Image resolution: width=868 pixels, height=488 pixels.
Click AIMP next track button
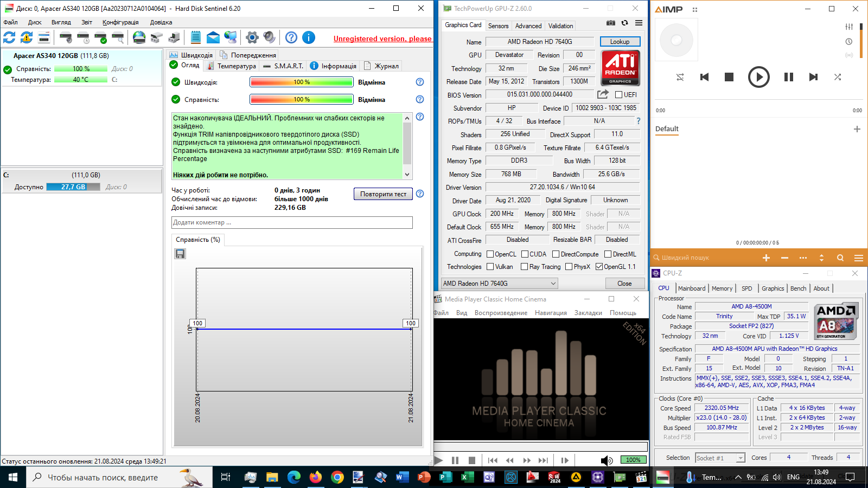[813, 77]
